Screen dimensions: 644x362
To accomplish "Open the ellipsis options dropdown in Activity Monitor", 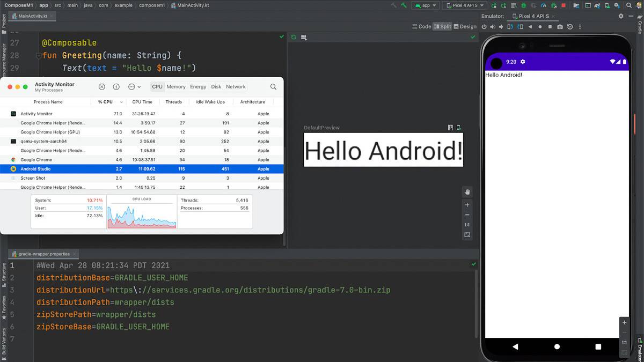I will point(134,87).
